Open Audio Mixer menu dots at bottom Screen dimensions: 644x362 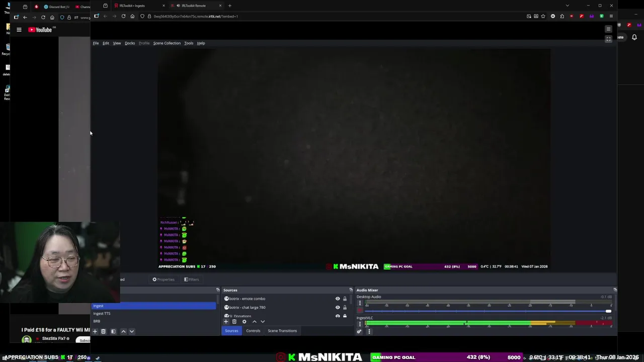tap(369, 331)
